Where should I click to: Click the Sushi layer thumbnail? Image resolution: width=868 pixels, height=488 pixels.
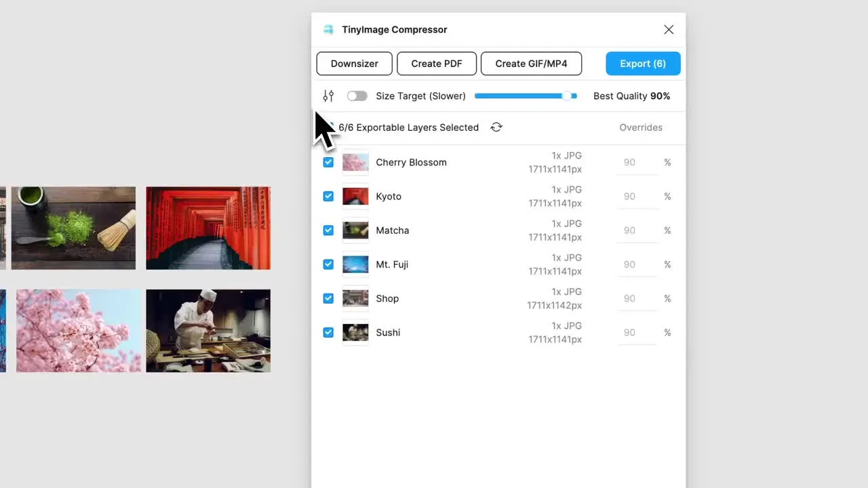(x=355, y=333)
